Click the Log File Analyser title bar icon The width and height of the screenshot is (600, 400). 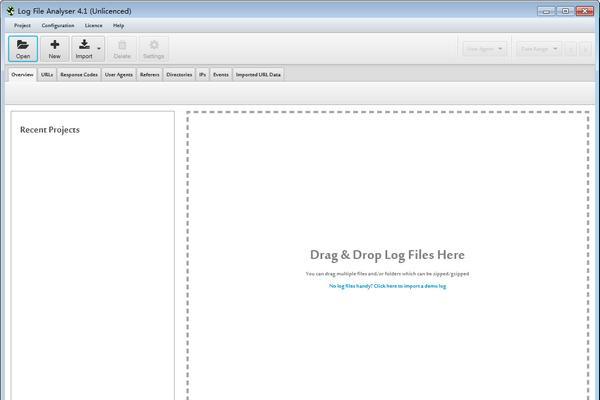[10, 11]
